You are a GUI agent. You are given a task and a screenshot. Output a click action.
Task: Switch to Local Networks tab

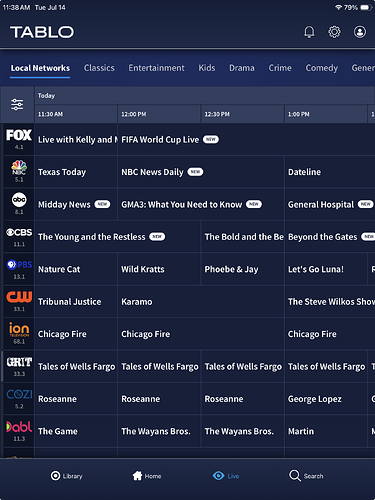(x=40, y=68)
